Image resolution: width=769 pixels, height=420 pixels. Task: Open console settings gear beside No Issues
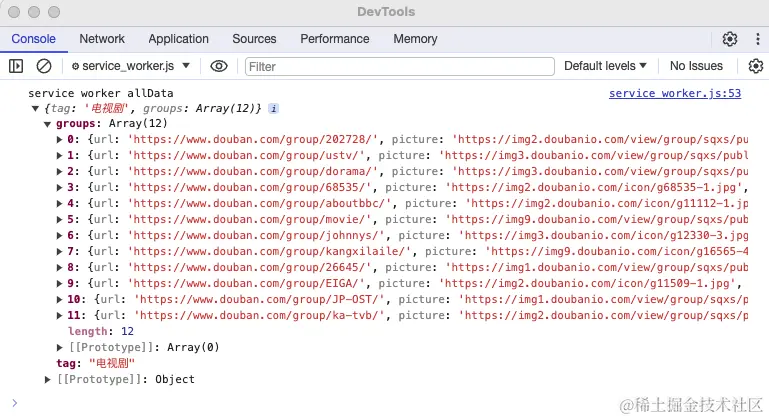[x=755, y=66]
